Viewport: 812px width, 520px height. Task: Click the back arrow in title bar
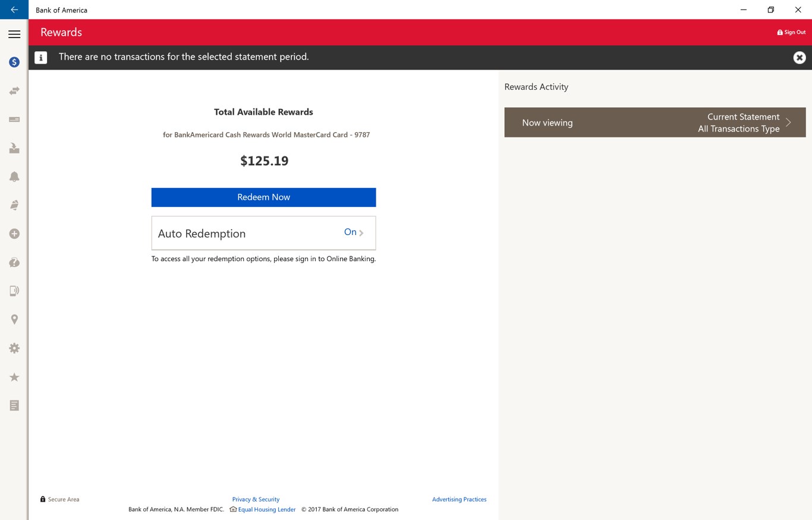tap(14, 10)
